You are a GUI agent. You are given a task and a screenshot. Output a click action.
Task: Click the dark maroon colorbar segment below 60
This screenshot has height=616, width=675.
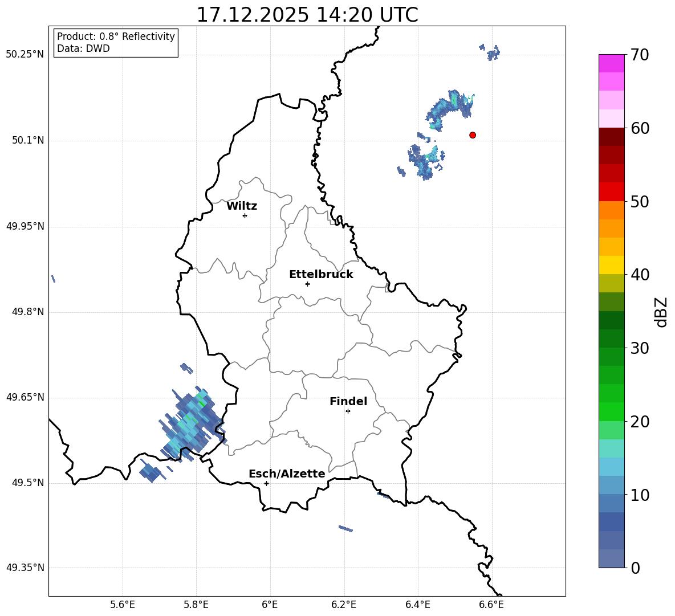click(x=611, y=137)
